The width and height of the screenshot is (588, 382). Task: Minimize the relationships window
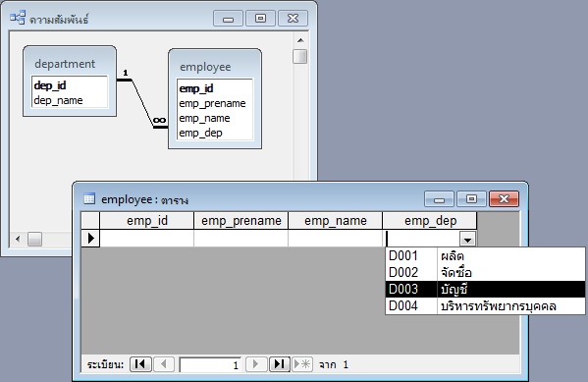[x=228, y=18]
